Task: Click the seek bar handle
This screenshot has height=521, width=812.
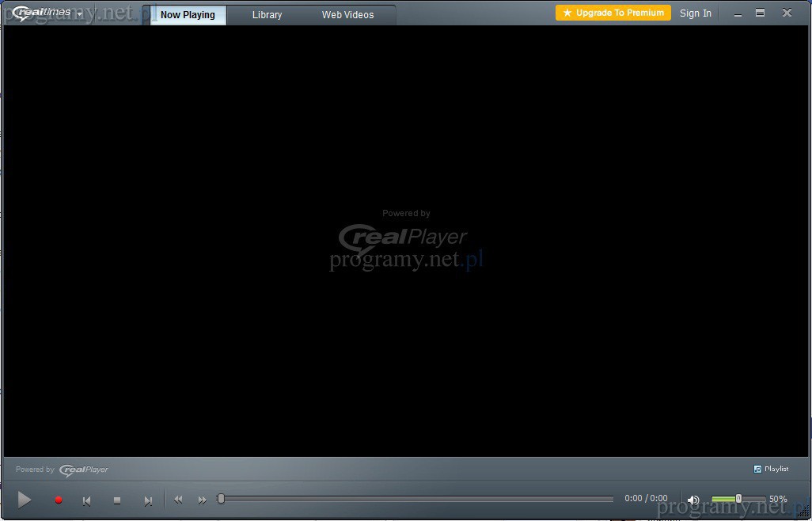Action: tap(221, 499)
